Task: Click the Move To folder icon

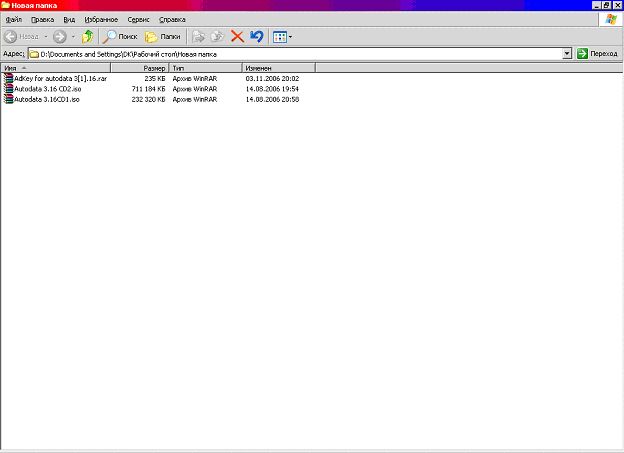Action: pyautogui.click(x=198, y=37)
